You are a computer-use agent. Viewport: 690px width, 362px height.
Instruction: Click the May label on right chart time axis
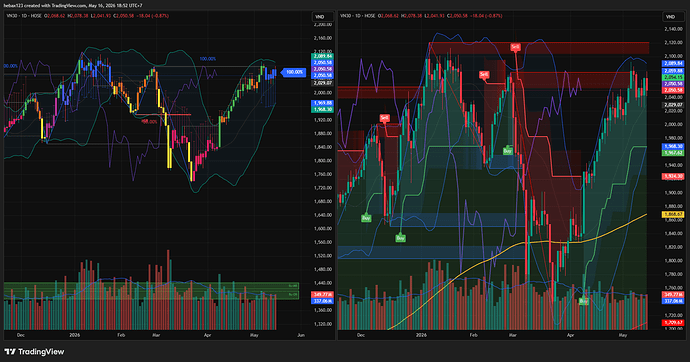click(623, 335)
